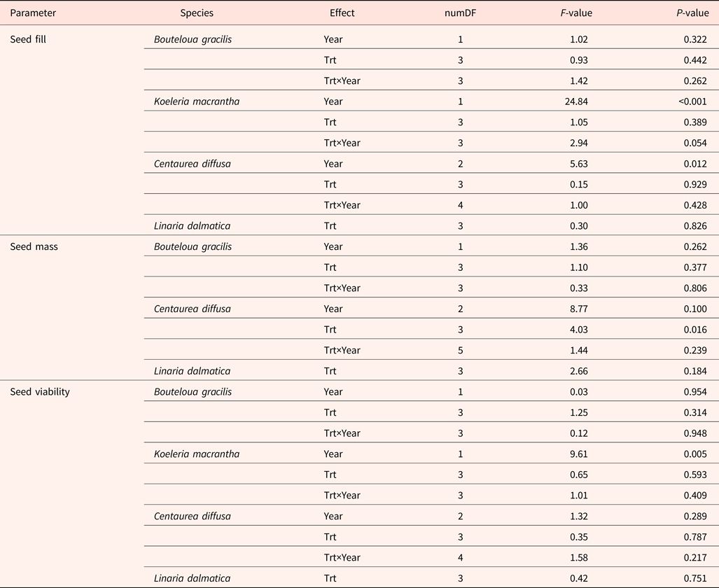Viewport: 719px width, 588px height.
Task: Select the P-value 0.954 cell
Action: 695,392
